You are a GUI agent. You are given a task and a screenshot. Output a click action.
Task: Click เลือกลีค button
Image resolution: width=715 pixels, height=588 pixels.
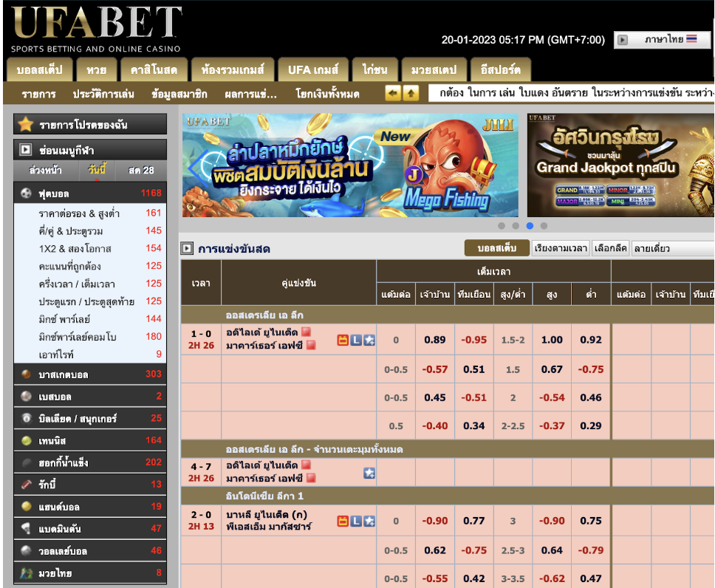(x=611, y=248)
